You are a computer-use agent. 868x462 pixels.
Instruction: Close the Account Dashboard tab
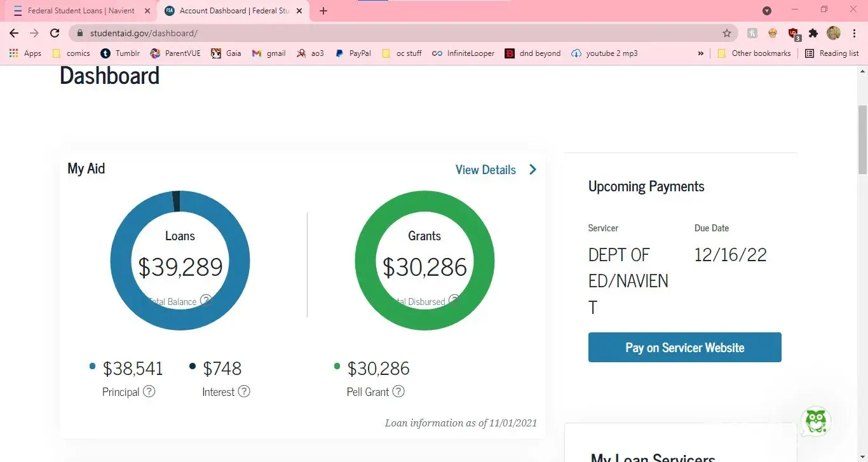299,11
